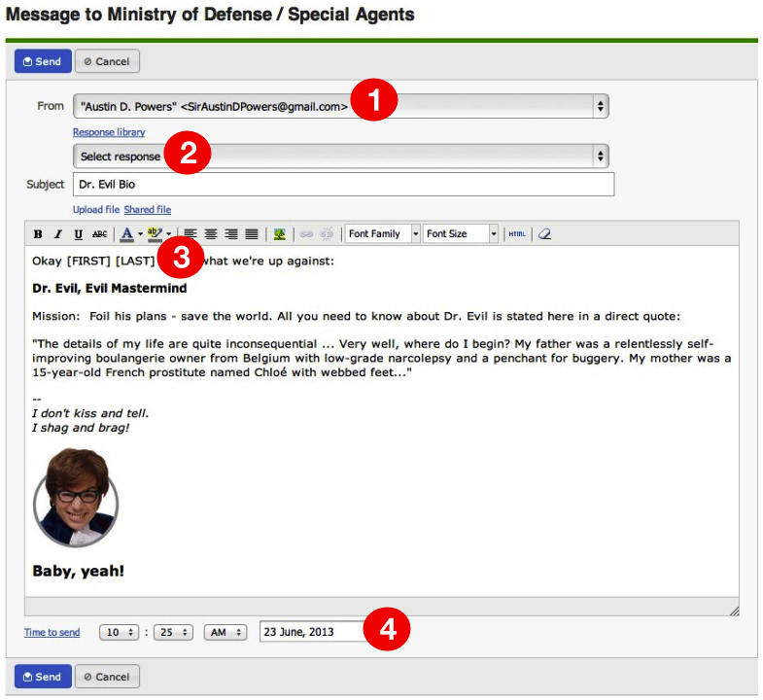The width and height of the screenshot is (763, 700).
Task: Click the date field 23 June, 2013
Action: 314,632
